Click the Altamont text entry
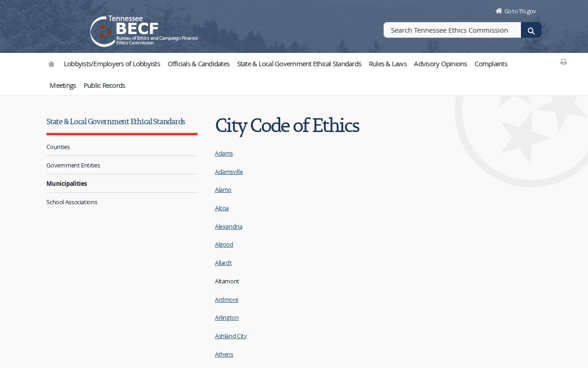Image resolution: width=588 pixels, height=368 pixels. 227,281
